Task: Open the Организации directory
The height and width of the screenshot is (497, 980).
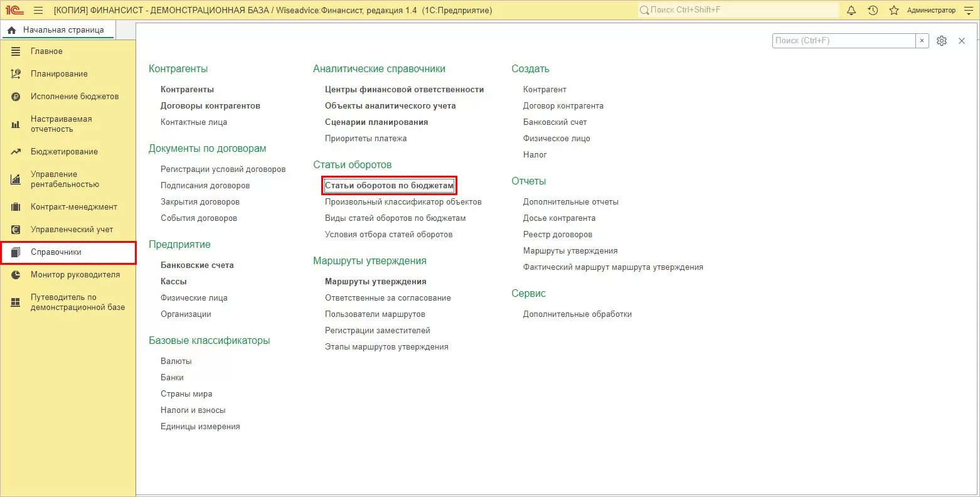Action: tap(186, 314)
